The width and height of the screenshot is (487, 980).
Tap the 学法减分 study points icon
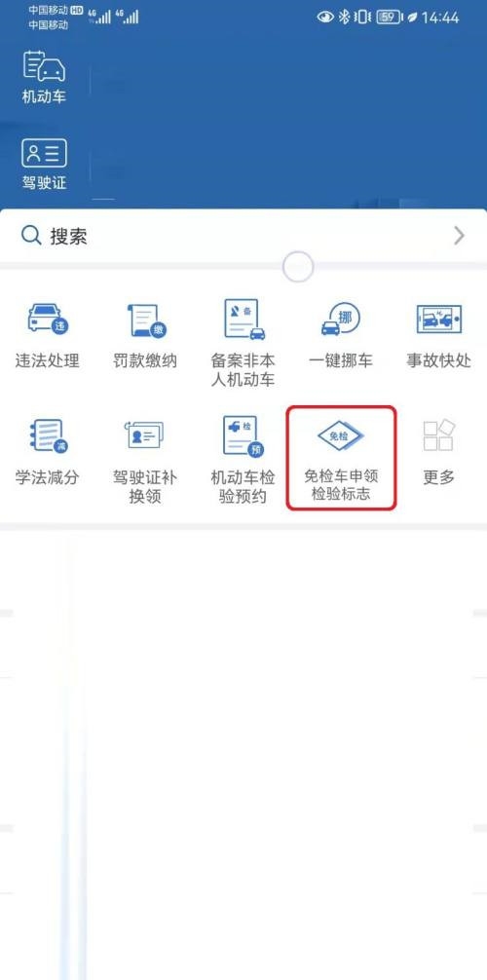click(48, 436)
